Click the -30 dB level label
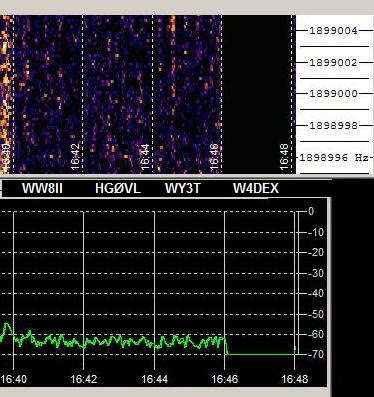374x397 pixels. click(316, 274)
